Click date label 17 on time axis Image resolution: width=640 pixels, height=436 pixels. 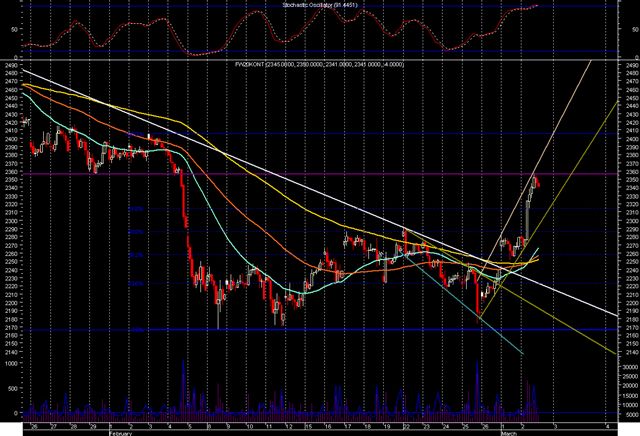348,427
